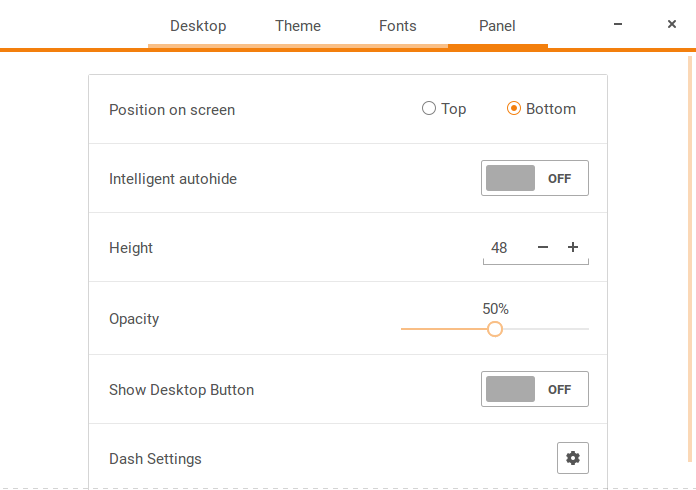Click the Dash Settings label
Viewport: 696px width, 490px height.
155,459
